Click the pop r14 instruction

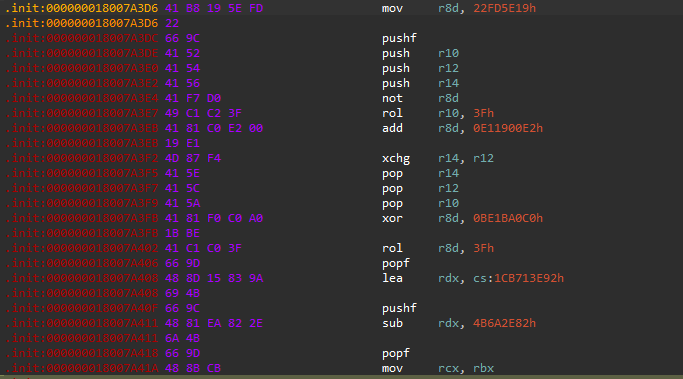420,173
